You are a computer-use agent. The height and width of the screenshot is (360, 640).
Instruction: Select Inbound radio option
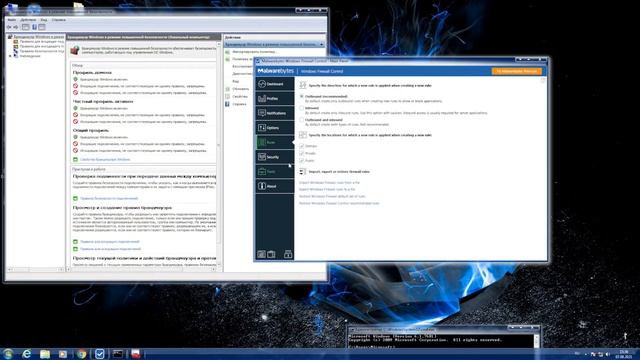click(302, 108)
